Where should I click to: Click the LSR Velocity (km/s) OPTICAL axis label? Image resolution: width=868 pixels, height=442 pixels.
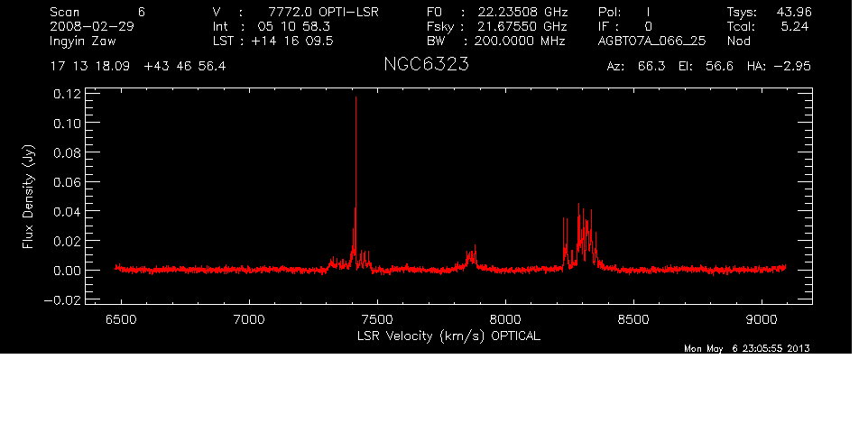coord(449,336)
